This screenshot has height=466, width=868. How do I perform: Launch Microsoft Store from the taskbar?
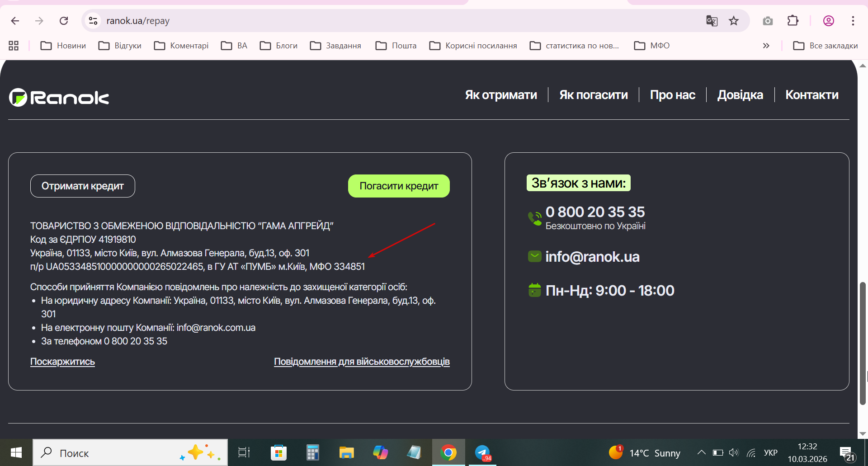pyautogui.click(x=278, y=452)
